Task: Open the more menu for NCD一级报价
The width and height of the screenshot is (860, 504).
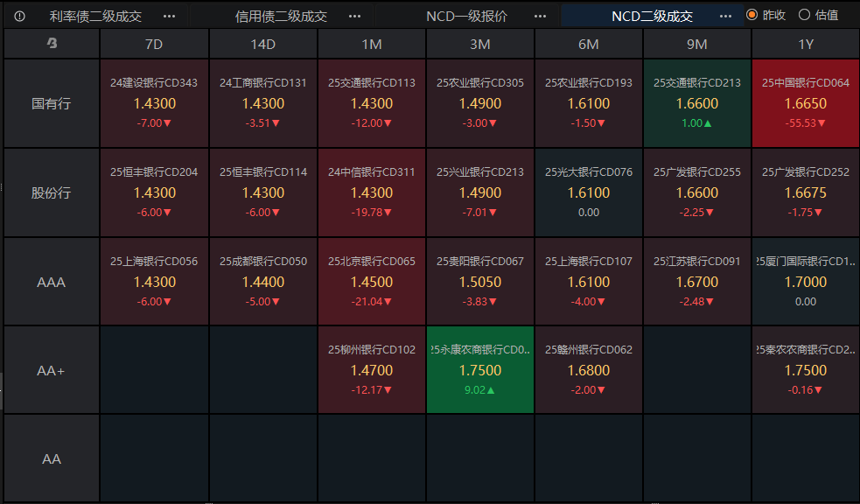Action: pos(541,16)
